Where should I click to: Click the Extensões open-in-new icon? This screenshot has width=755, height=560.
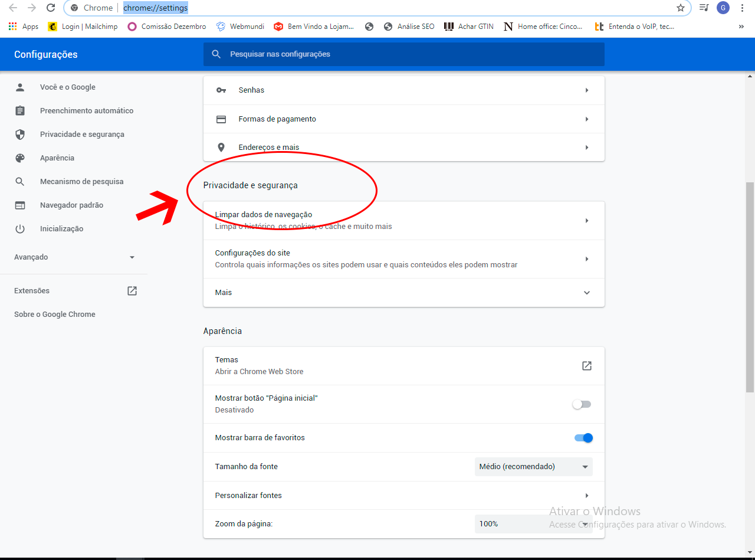(132, 291)
